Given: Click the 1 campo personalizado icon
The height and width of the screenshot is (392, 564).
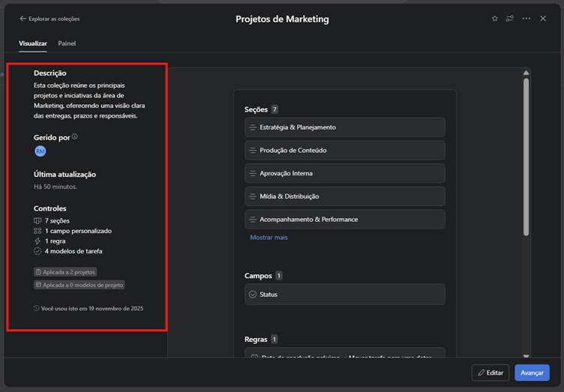Looking at the screenshot, I should click(37, 232).
